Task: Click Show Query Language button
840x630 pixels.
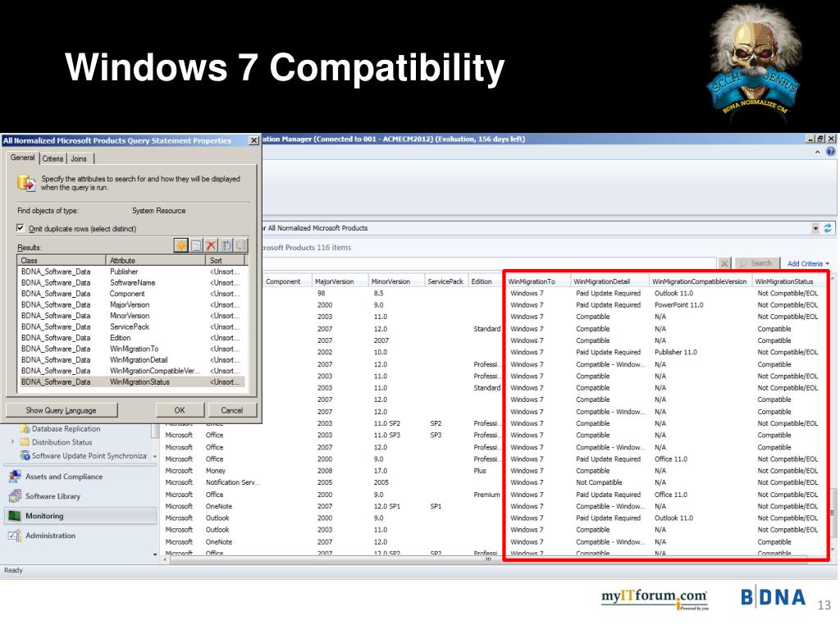Action: coord(61,410)
